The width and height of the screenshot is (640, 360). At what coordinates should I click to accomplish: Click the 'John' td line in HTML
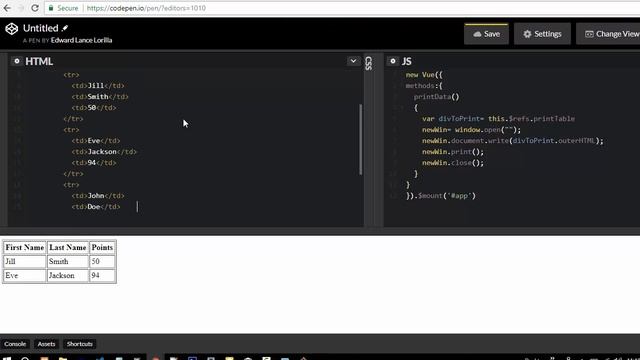(x=98, y=196)
